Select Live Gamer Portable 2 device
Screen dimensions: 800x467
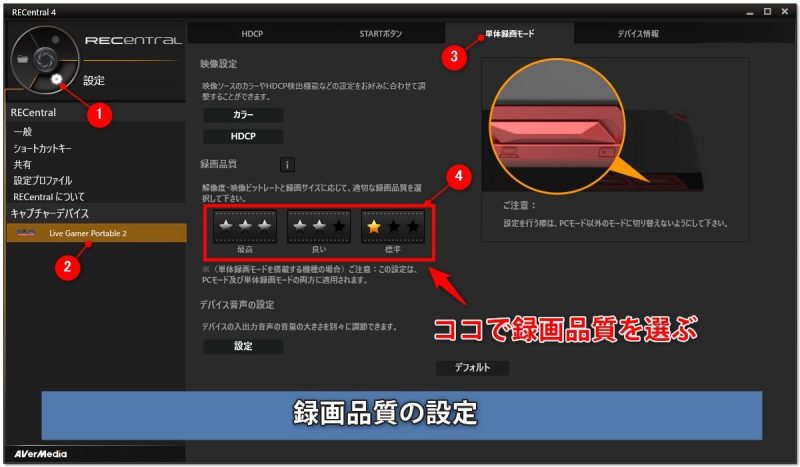(96, 233)
